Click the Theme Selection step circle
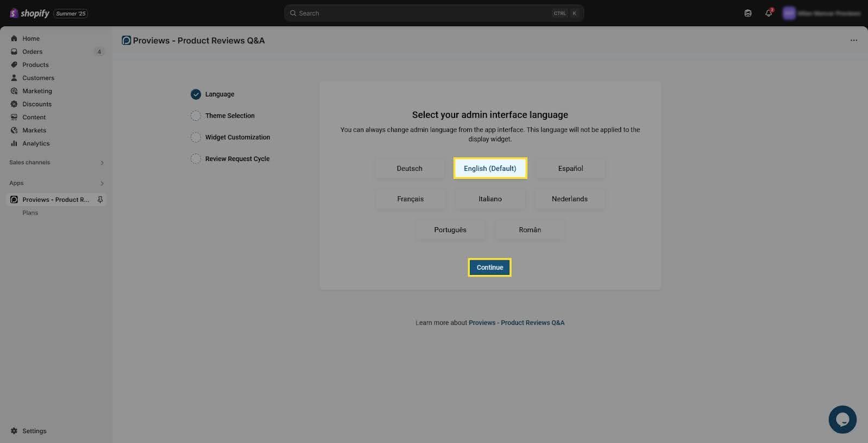This screenshot has width=868, height=443. click(x=196, y=116)
